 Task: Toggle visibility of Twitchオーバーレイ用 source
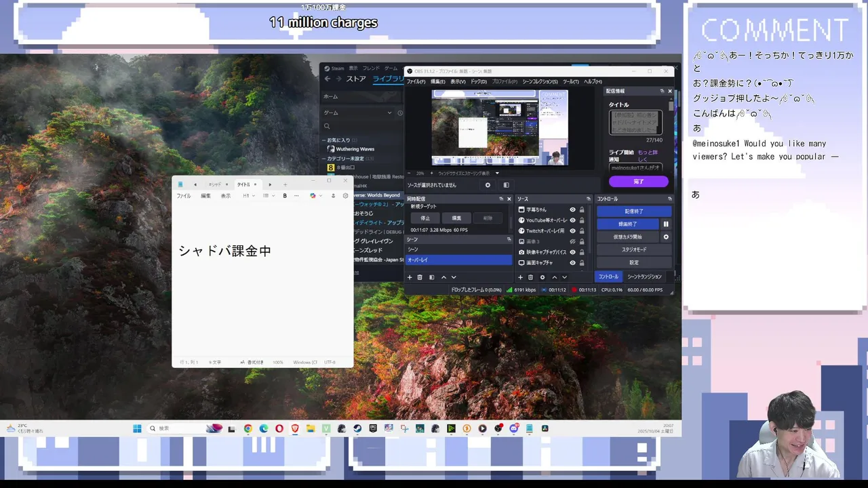(x=572, y=230)
